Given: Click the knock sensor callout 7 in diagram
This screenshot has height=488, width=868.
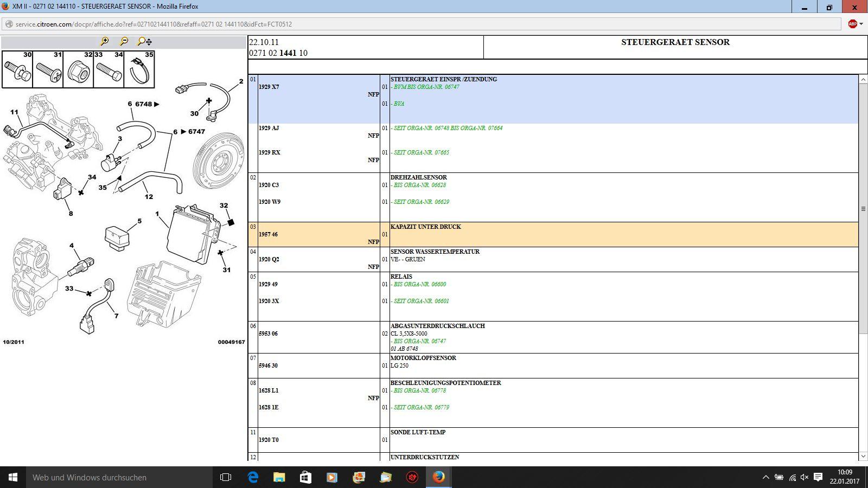Looking at the screenshot, I should [x=116, y=316].
